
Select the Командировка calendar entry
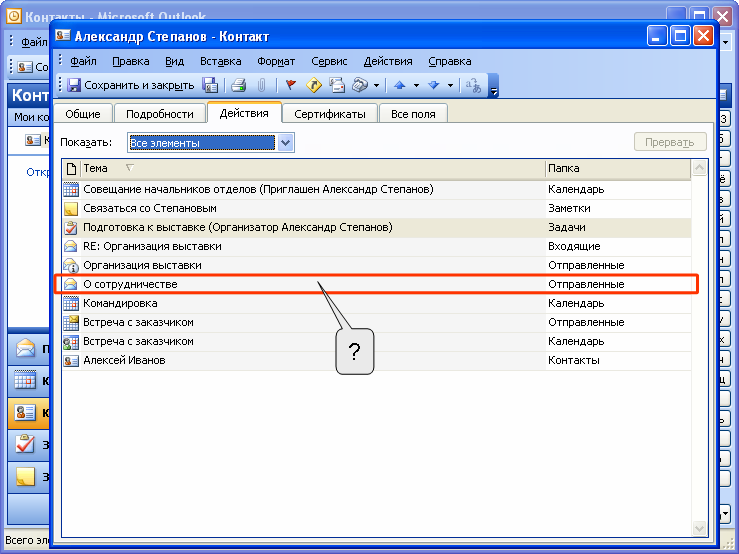coord(377,303)
